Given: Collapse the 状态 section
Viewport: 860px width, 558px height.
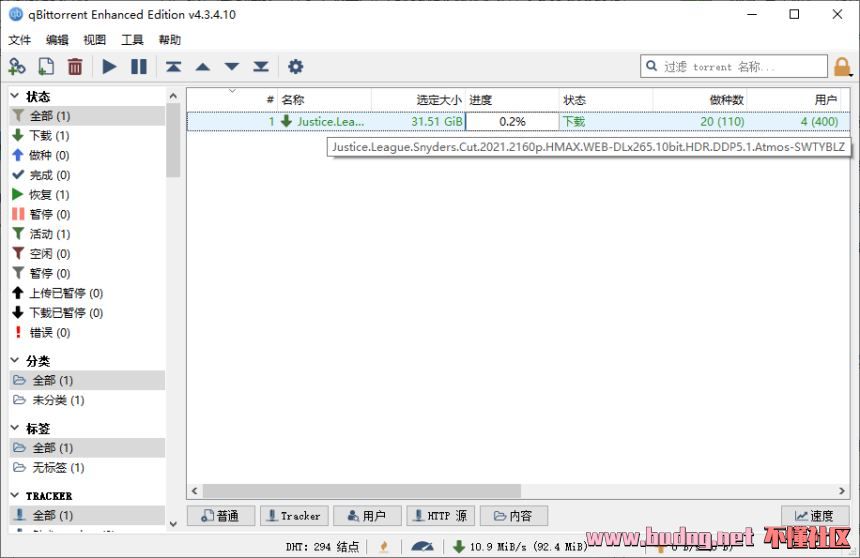Looking at the screenshot, I should (x=15, y=96).
